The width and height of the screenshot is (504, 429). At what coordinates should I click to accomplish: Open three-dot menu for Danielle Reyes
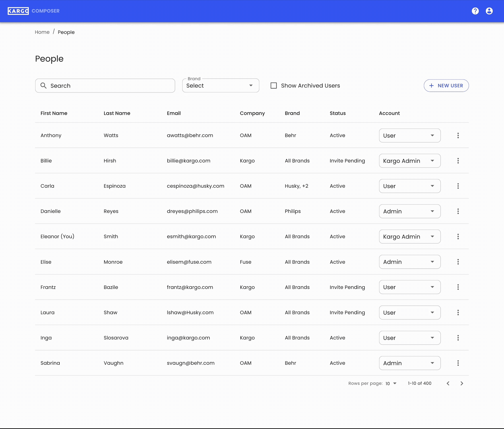458,211
